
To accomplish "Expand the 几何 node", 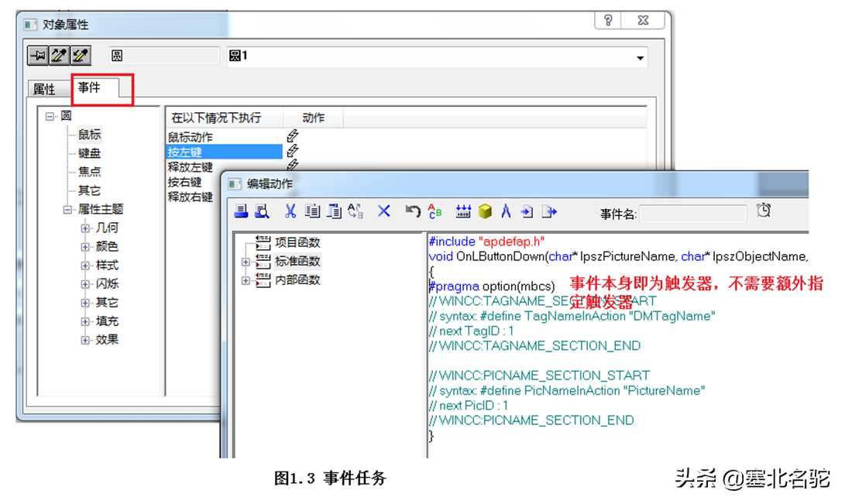I will point(85,228).
